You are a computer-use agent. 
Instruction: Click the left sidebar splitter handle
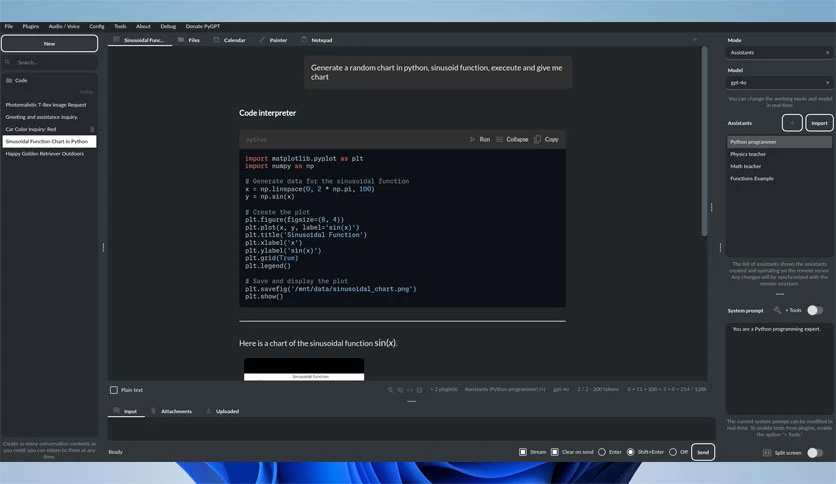tap(103, 247)
